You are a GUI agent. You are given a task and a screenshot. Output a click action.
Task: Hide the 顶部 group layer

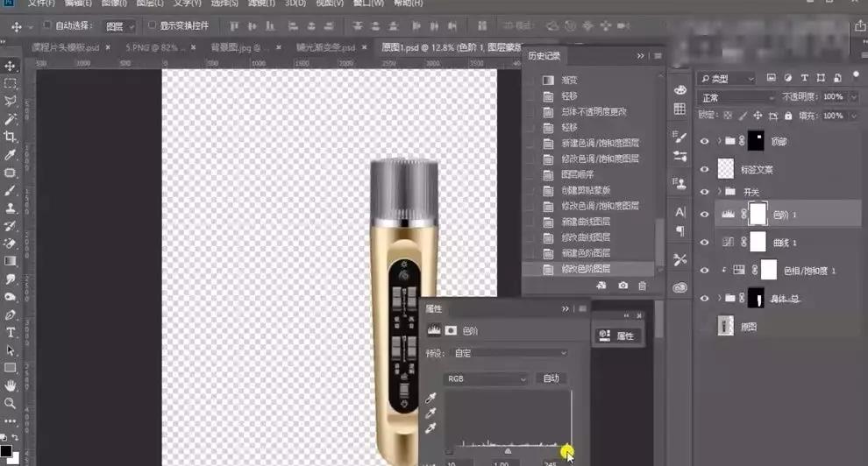pyautogui.click(x=704, y=142)
